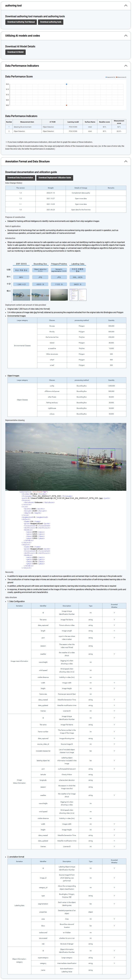This screenshot has width=132, height=980.
Task: Open Download Deployment Utilization Guide
Action: pyautogui.click(x=54, y=178)
